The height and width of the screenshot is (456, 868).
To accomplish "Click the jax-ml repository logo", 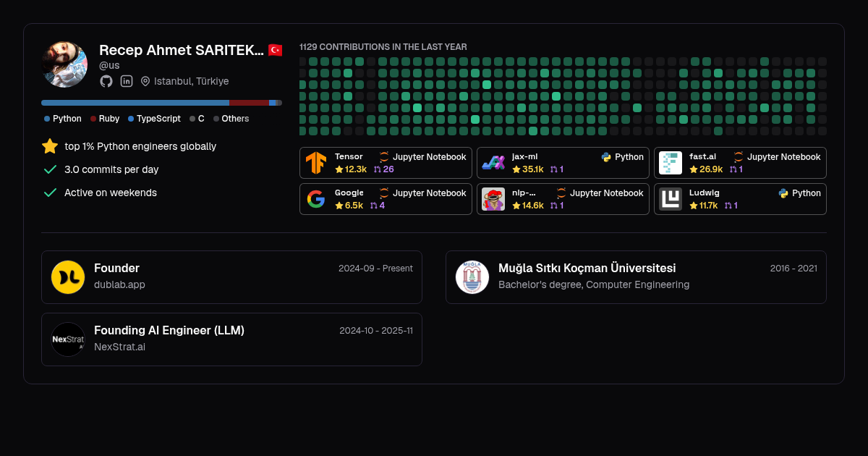I will click(493, 163).
